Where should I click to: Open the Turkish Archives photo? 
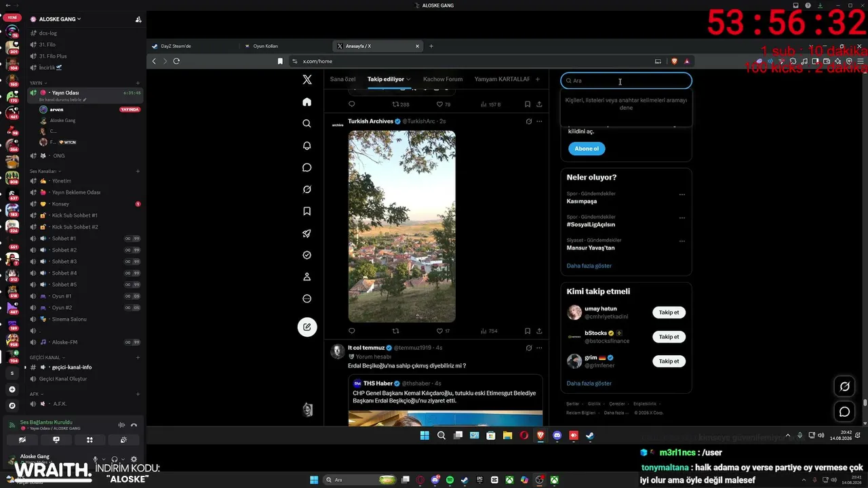[x=401, y=226]
